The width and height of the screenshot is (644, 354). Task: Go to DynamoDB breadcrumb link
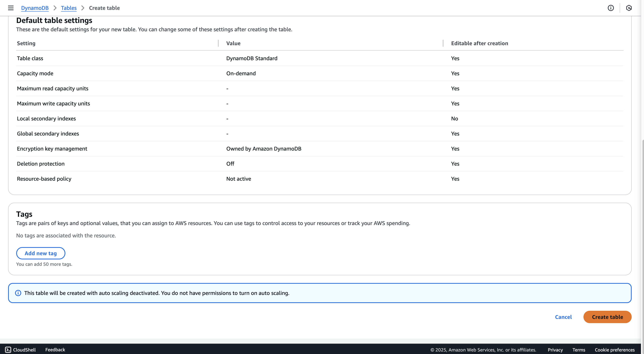click(x=35, y=8)
